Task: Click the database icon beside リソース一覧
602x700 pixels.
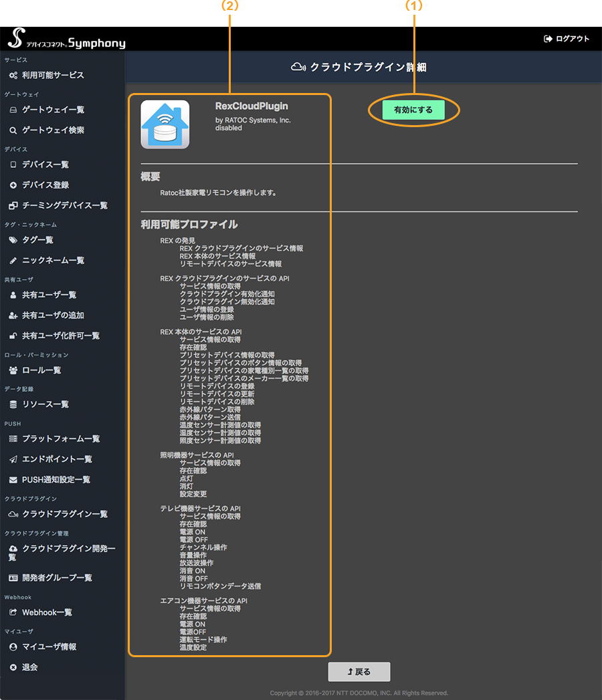Action: [13, 404]
